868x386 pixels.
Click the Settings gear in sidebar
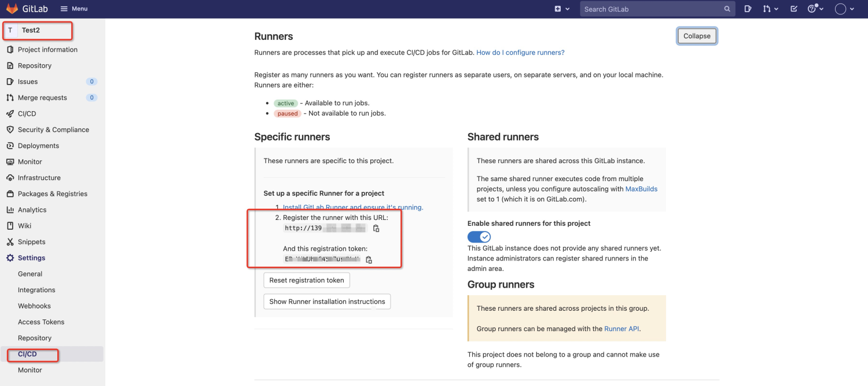[x=10, y=258]
